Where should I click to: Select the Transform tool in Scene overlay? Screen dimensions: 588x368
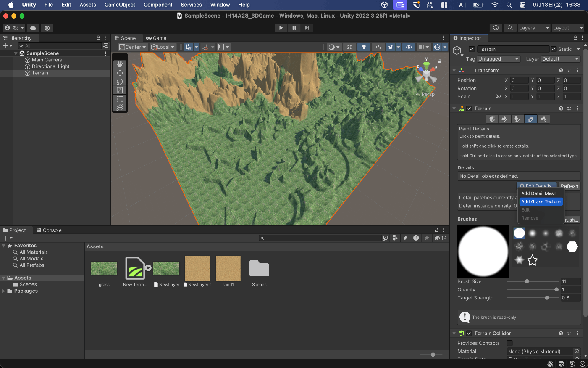click(x=120, y=107)
